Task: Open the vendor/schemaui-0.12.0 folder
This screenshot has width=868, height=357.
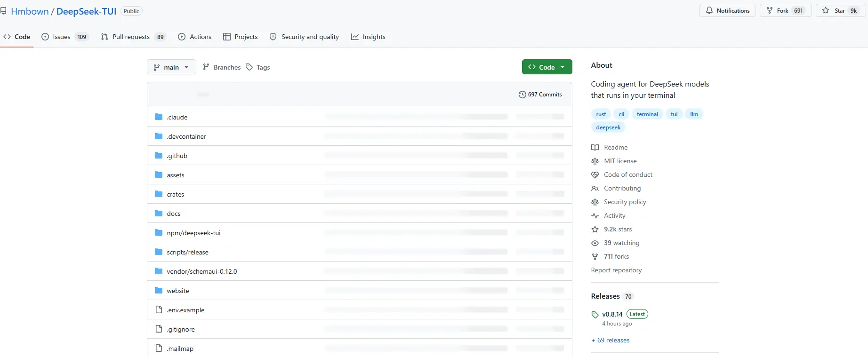Action: (202, 271)
